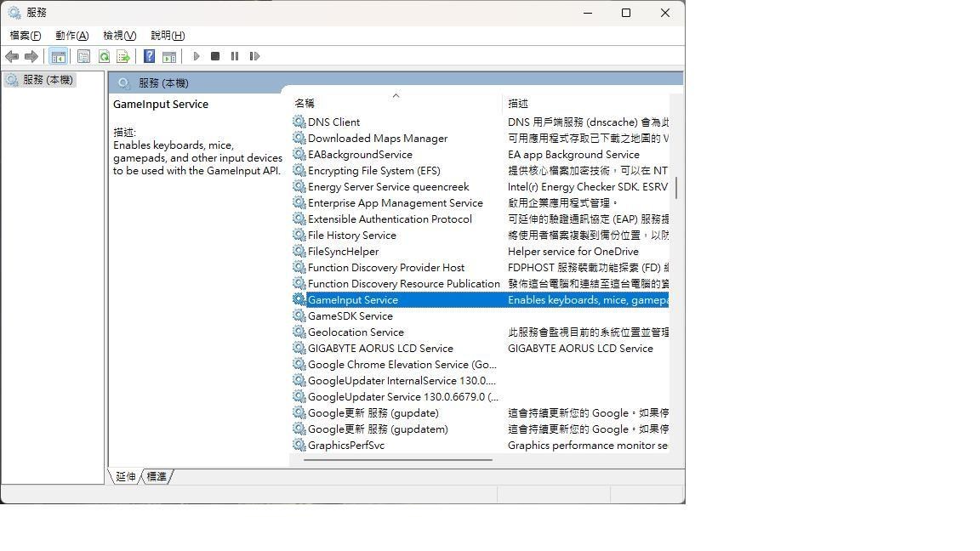Viewport: 980px width, 551px height.
Task: Restart the selected service
Action: point(255,56)
